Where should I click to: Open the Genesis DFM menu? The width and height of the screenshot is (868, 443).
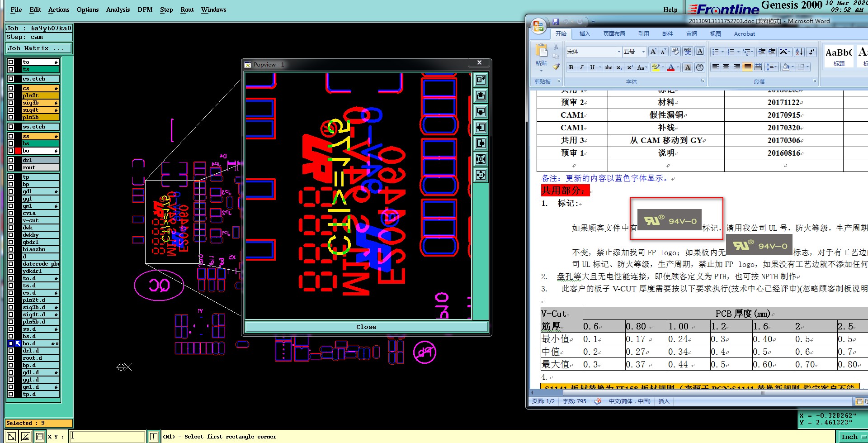tap(145, 10)
